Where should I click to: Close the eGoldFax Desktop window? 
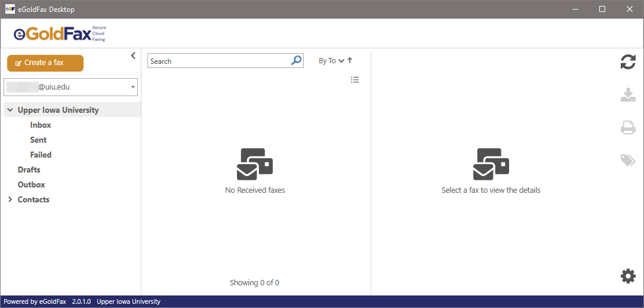point(629,9)
